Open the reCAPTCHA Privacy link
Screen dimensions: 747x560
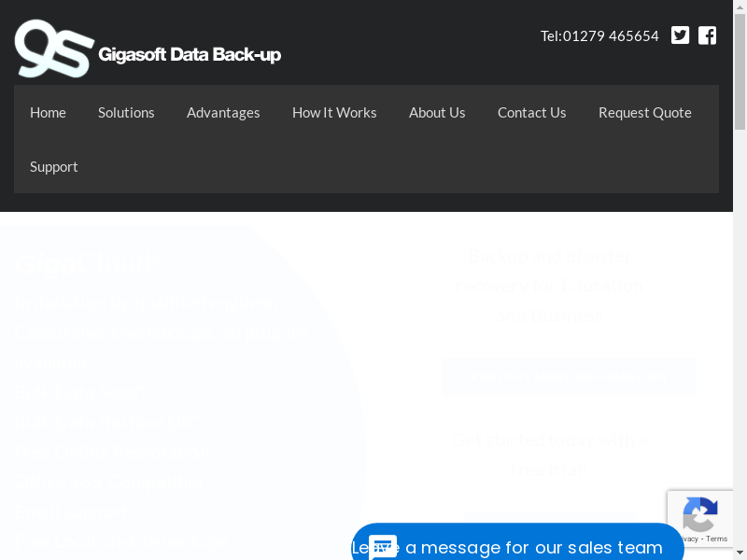click(x=685, y=539)
